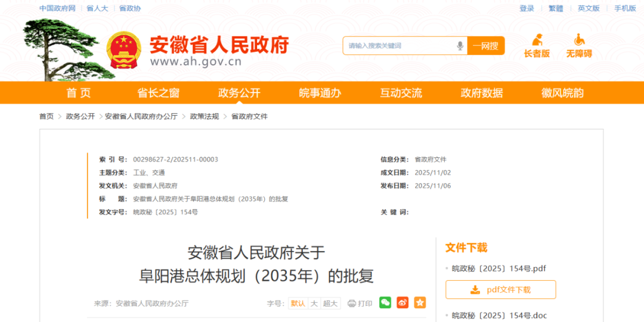This screenshot has height=322, width=644.
Task: Click breadcrumb 安徽省人民政府办公厅
Action: (x=141, y=116)
